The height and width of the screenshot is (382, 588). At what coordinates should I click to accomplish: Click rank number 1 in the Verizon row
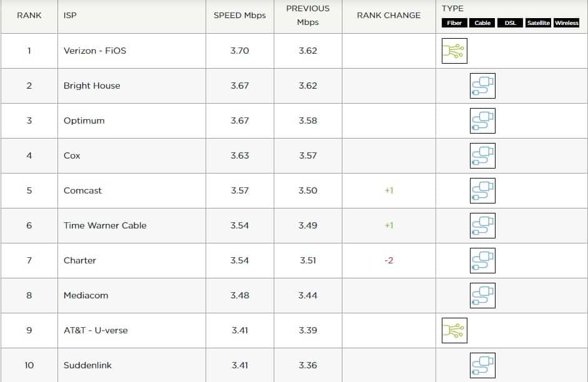coord(29,51)
